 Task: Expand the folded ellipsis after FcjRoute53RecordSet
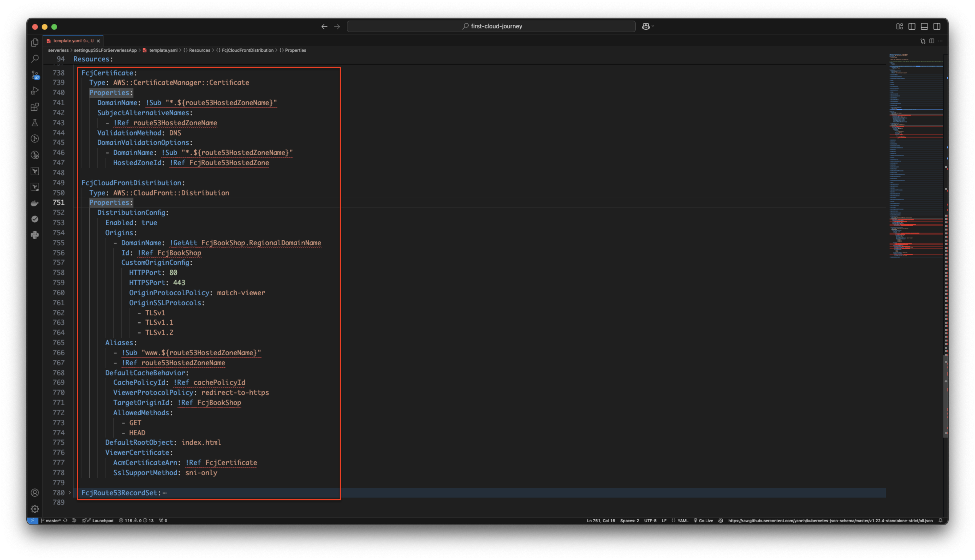(x=165, y=493)
